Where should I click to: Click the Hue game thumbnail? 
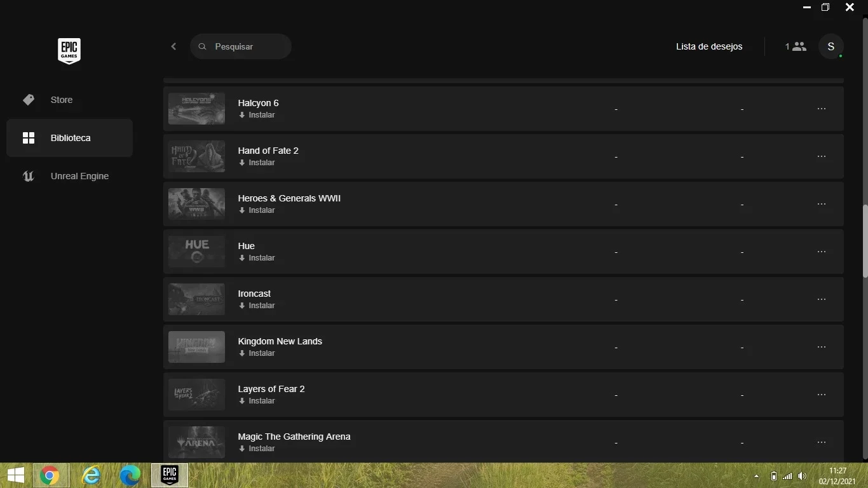tap(196, 252)
